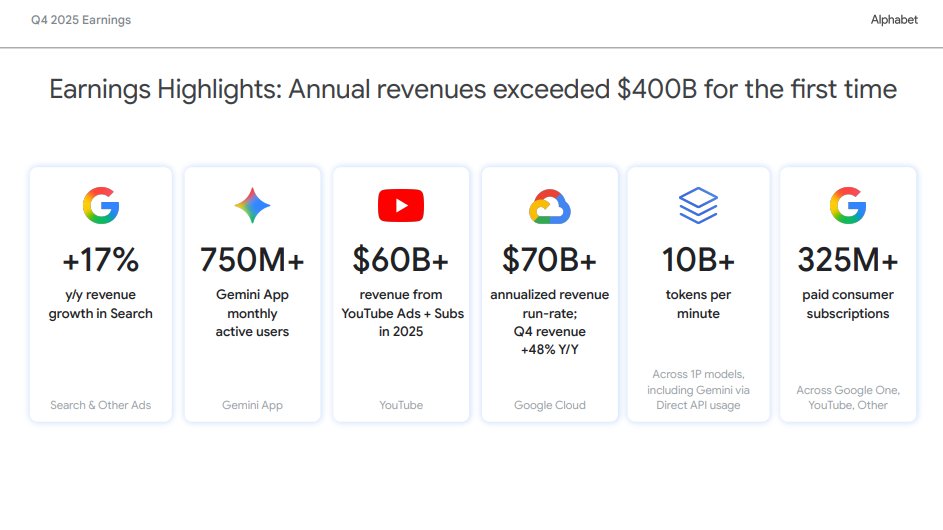Click the Earnings Highlights slide title
This screenshot has height=530, width=943.
pos(473,89)
